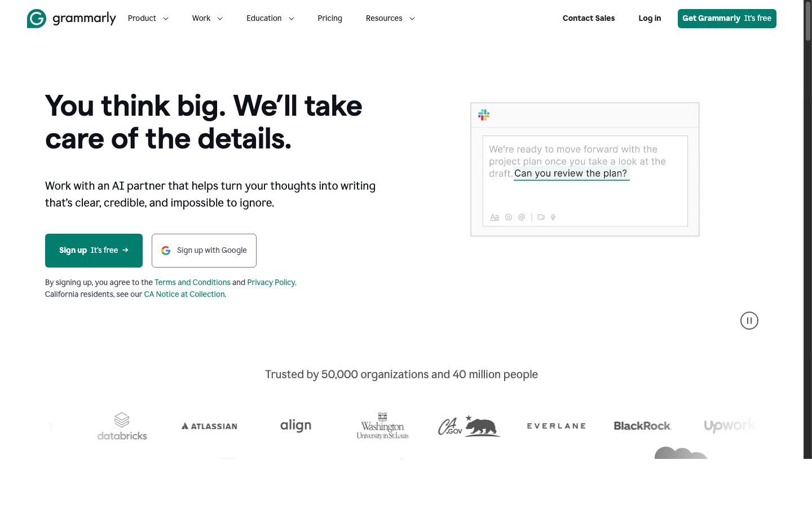Click the Grammarly logo
Screen dimensions: 812x508
tap(71, 18)
